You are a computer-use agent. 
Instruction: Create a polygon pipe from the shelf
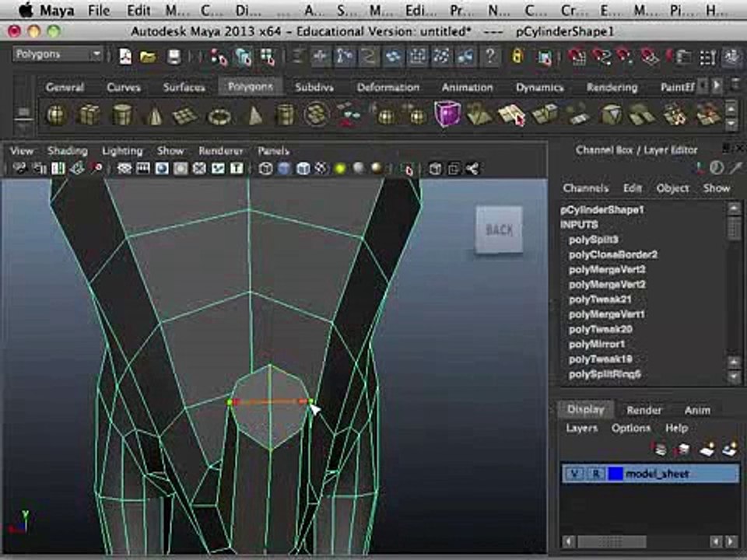click(x=285, y=115)
